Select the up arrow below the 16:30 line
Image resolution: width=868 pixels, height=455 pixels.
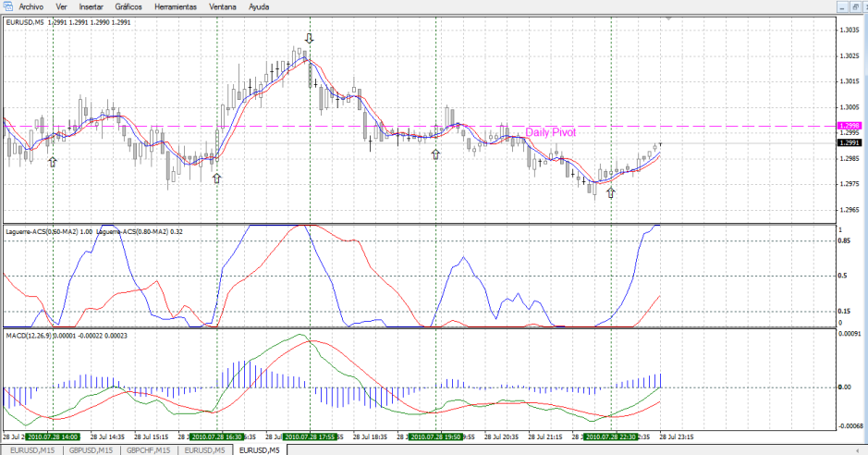216,178
